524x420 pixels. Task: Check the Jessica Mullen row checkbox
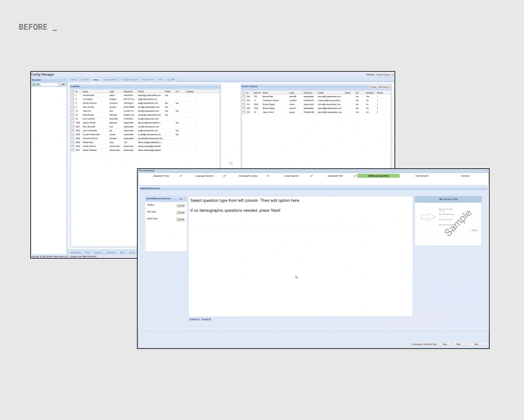point(72,123)
